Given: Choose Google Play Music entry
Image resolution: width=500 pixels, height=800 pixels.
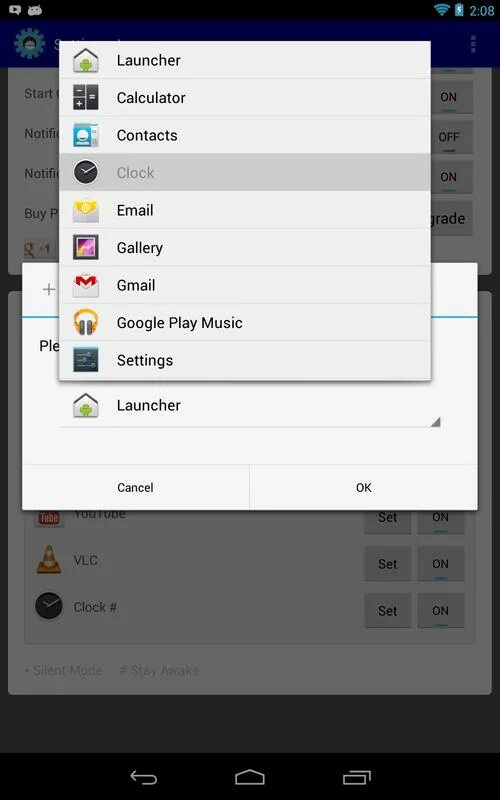Looking at the screenshot, I should [x=245, y=322].
